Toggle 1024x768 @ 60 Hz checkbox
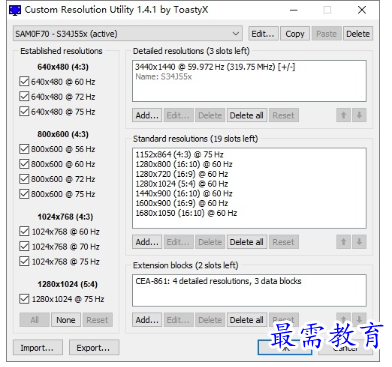This screenshot has height=367, width=392. [x=24, y=231]
